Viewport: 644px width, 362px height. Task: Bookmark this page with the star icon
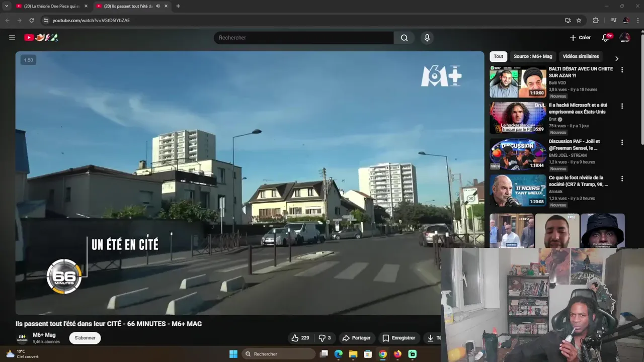pyautogui.click(x=579, y=20)
